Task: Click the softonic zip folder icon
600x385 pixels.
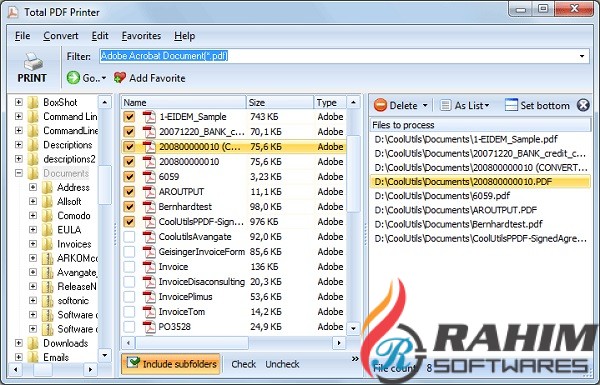Action: click(47, 301)
